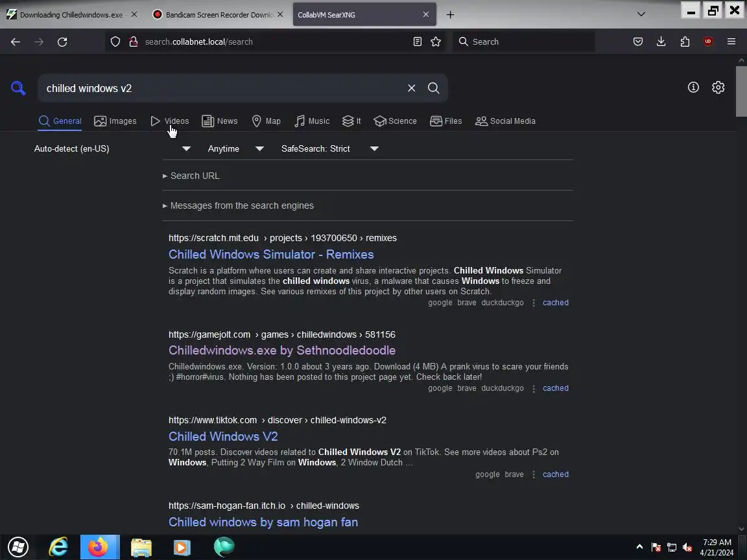Select the It search category
Viewport: 747px width, 560px height.
pos(351,121)
